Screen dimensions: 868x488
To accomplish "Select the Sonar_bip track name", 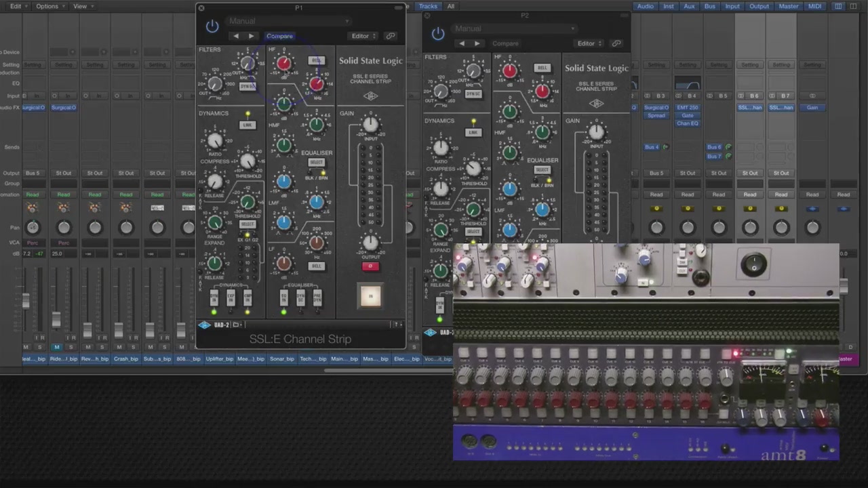I will (x=282, y=359).
